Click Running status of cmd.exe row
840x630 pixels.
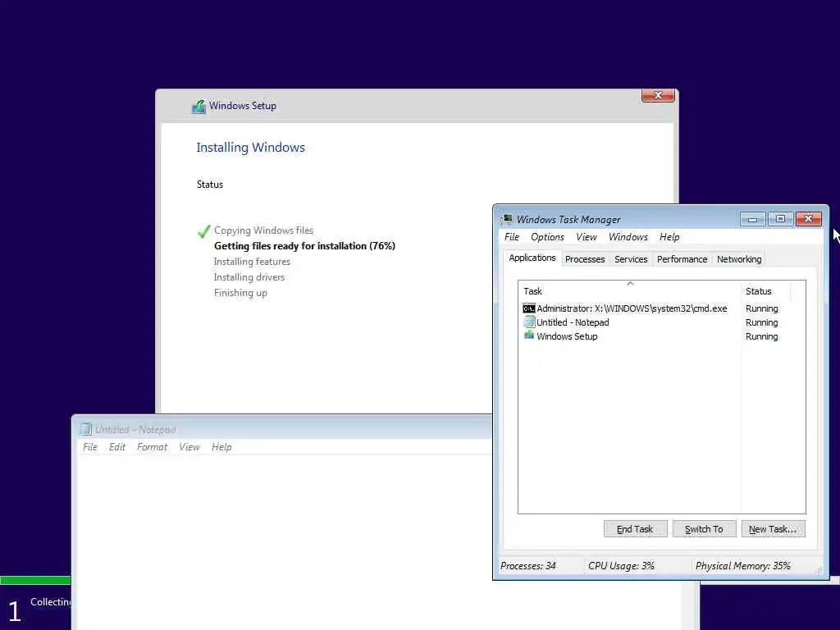coord(761,308)
